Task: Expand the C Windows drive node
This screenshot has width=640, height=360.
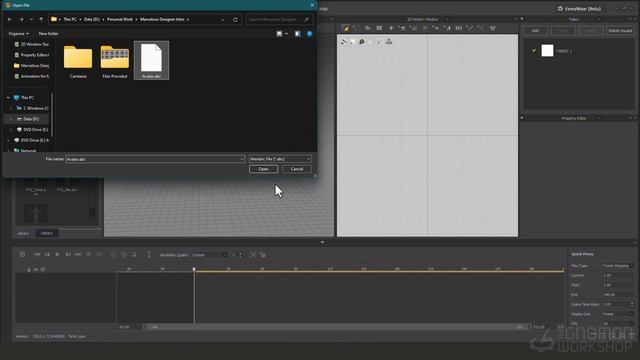Action: coord(11,108)
